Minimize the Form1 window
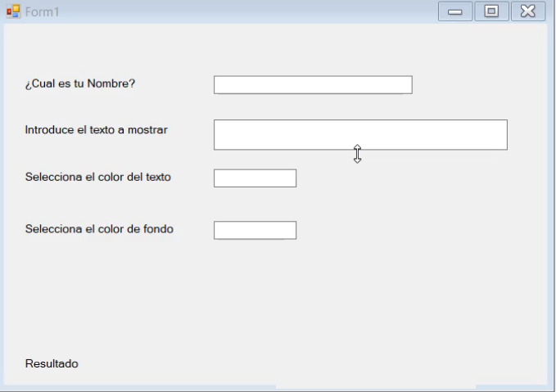Screen dimensions: 556x392 pos(455,11)
